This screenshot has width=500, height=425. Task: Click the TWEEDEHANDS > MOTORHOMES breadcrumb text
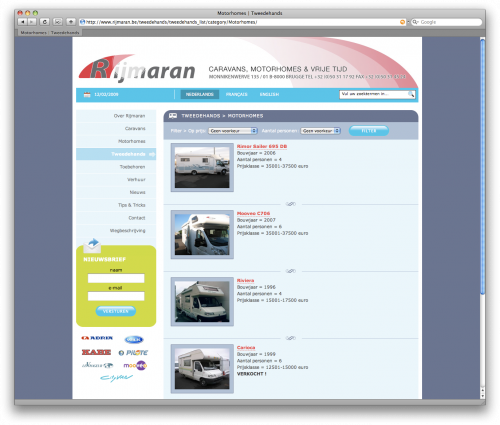[222, 116]
